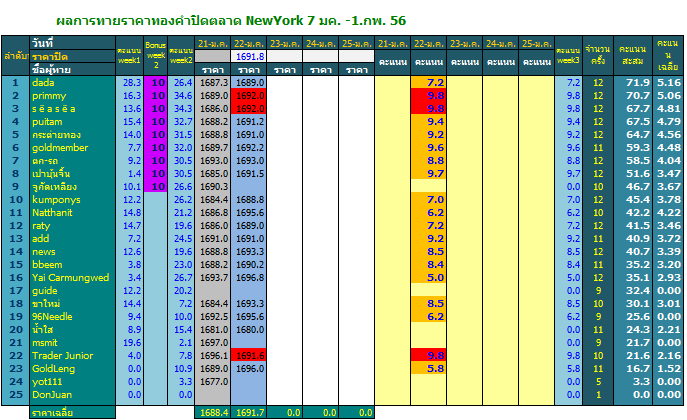Click goldmember's guess 1692.2
The image size is (687, 420).
point(249,148)
